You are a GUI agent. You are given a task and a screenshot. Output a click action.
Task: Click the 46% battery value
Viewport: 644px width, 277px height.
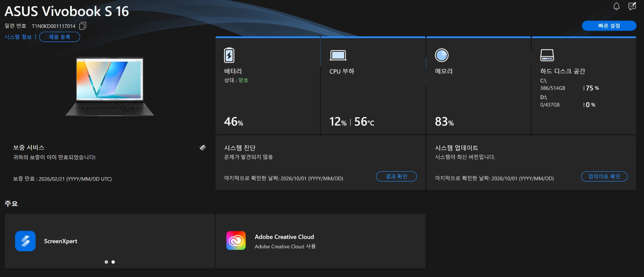coord(233,122)
